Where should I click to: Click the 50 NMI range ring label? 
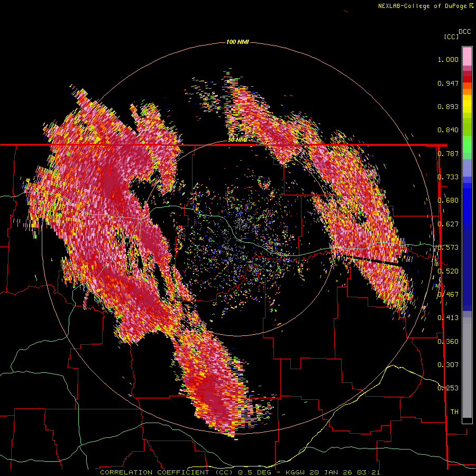coord(237,140)
